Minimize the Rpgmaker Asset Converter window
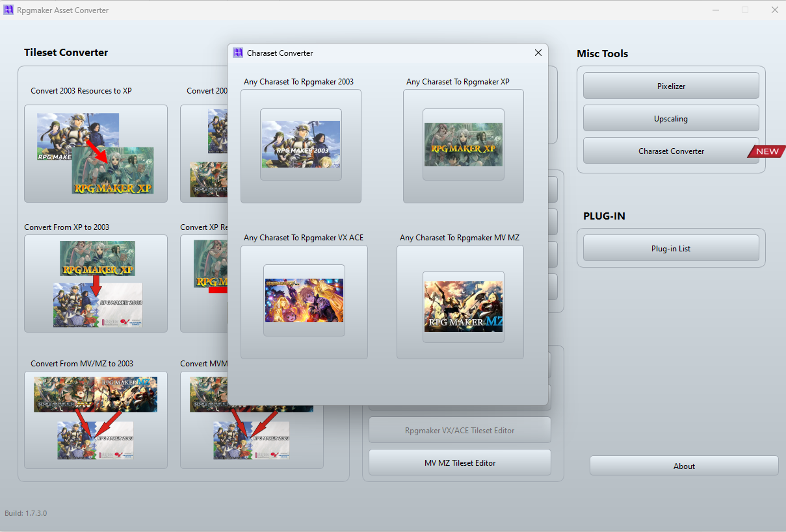Image resolution: width=786 pixels, height=532 pixels. tap(715, 10)
